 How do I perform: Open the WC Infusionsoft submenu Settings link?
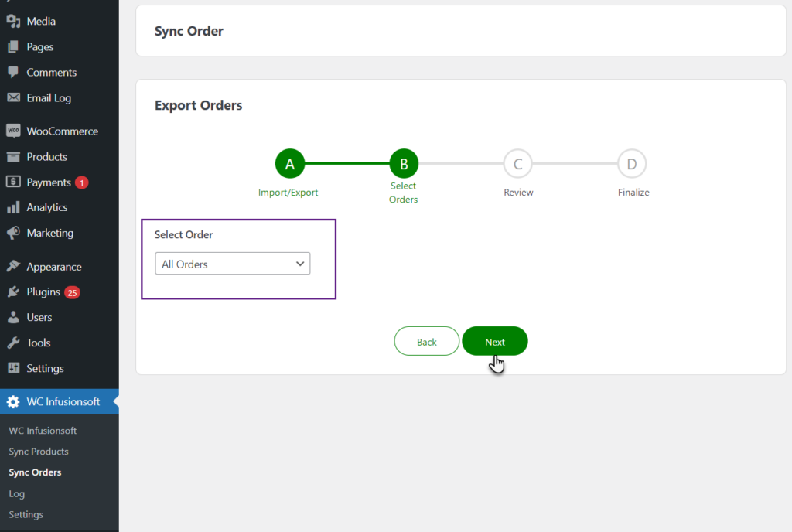(x=26, y=514)
